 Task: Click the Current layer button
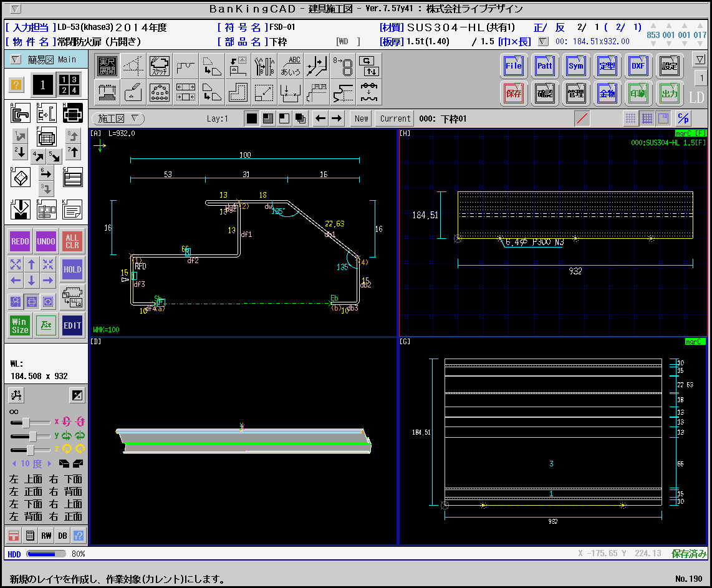(x=395, y=118)
